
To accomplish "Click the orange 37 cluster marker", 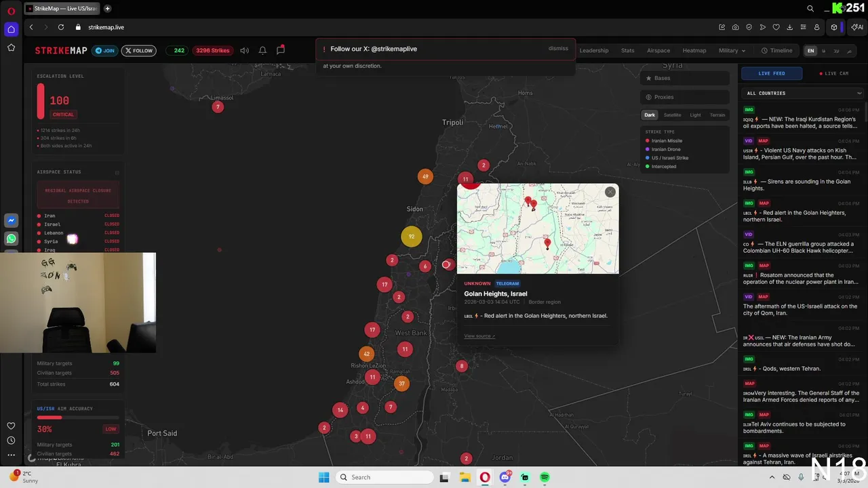I will coord(401,384).
